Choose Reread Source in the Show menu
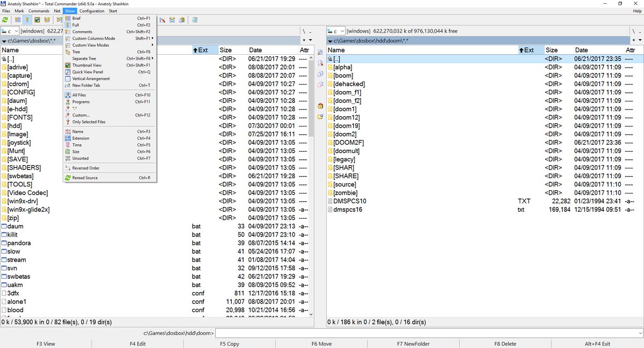Image resolution: width=644 pixels, height=348 pixels. pos(109,177)
